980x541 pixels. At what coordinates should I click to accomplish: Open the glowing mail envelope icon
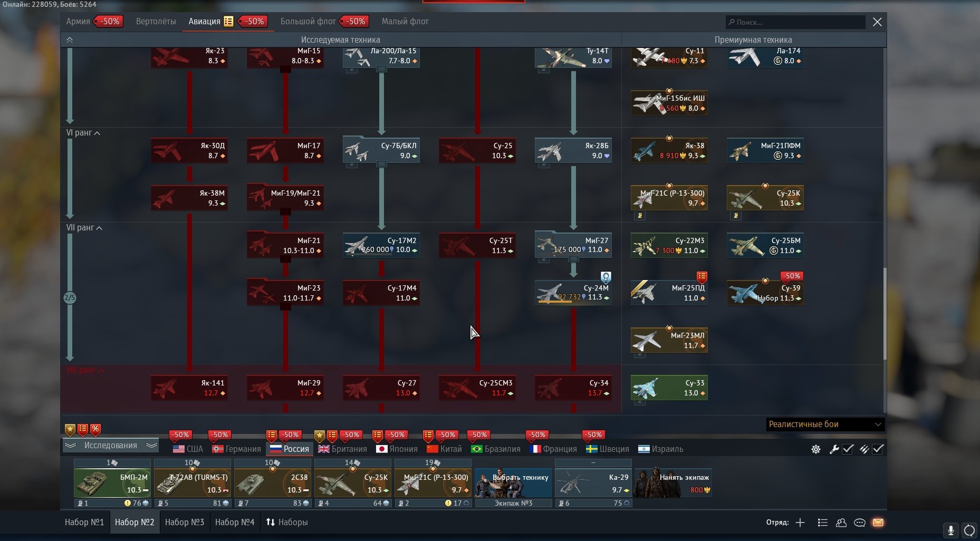pos(878,523)
